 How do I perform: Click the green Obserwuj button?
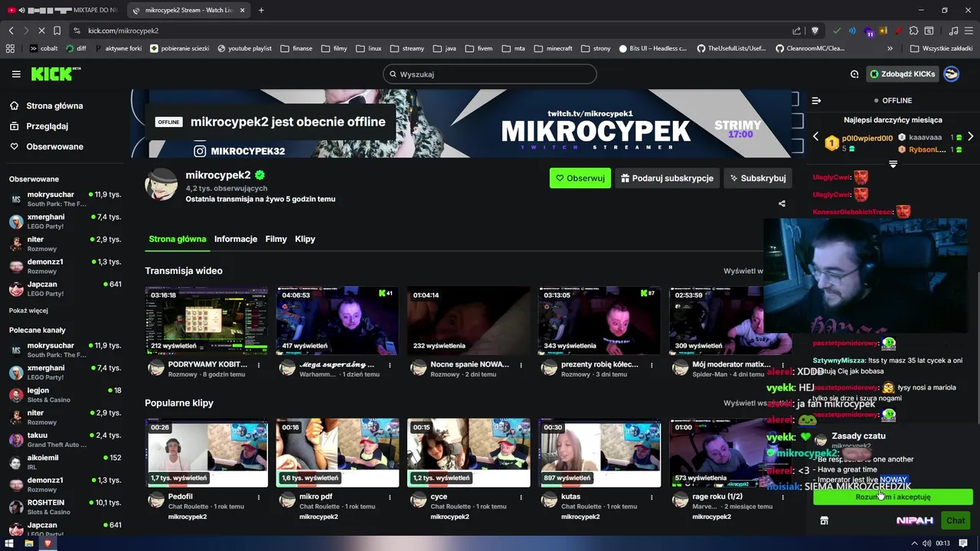point(580,178)
